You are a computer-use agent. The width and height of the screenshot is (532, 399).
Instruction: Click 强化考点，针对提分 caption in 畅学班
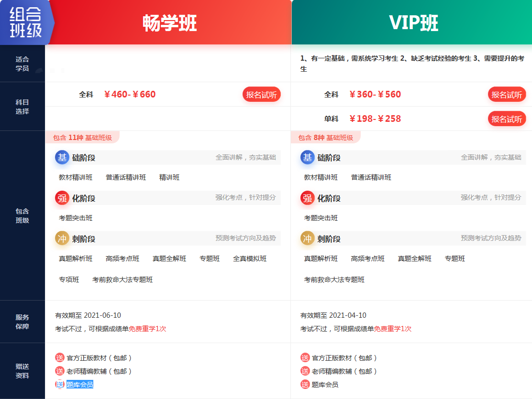pyautogui.click(x=245, y=197)
